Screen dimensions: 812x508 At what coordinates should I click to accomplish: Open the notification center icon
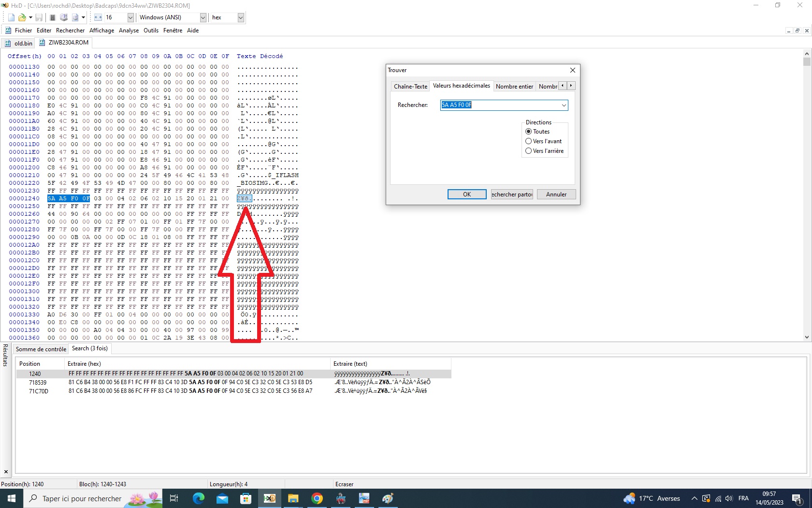(797, 498)
